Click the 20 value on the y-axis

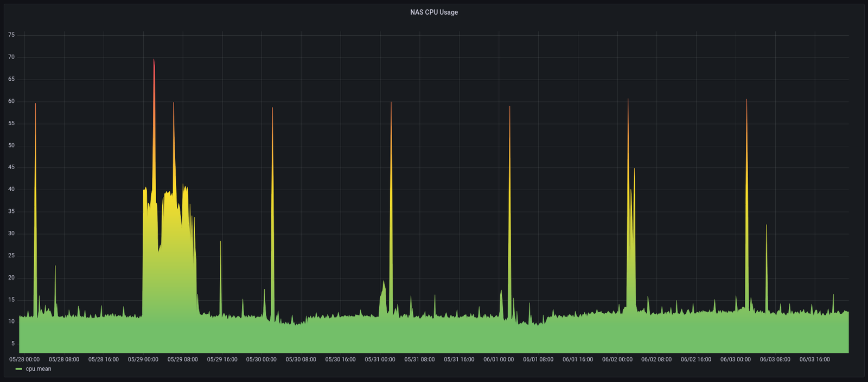coord(11,277)
